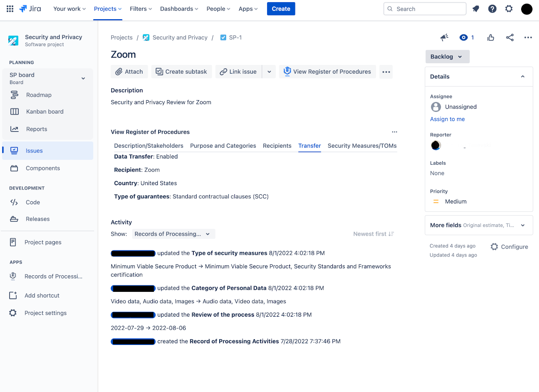Open Register of Procedures panel ellipsis menu
Screen dimensions: 539x392
394,132
